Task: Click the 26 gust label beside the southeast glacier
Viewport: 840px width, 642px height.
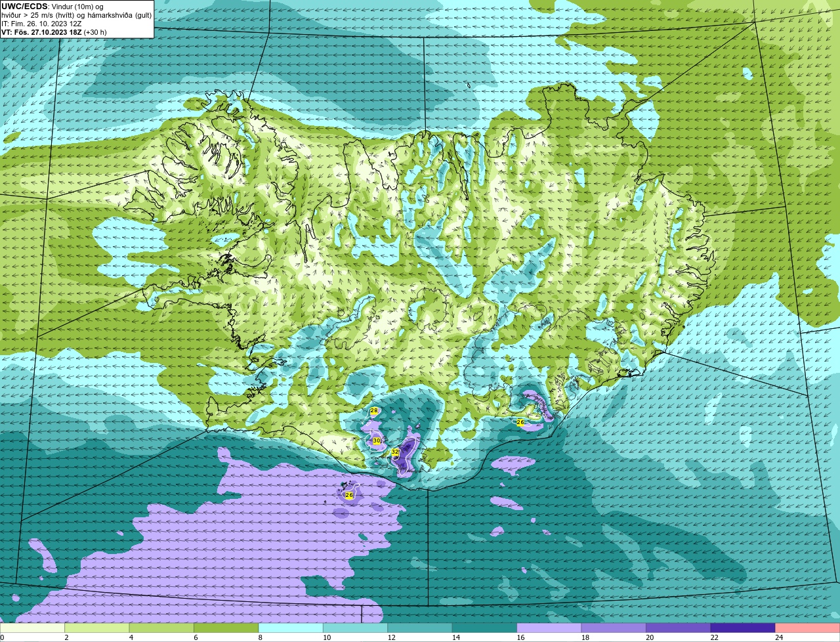Action: click(520, 422)
